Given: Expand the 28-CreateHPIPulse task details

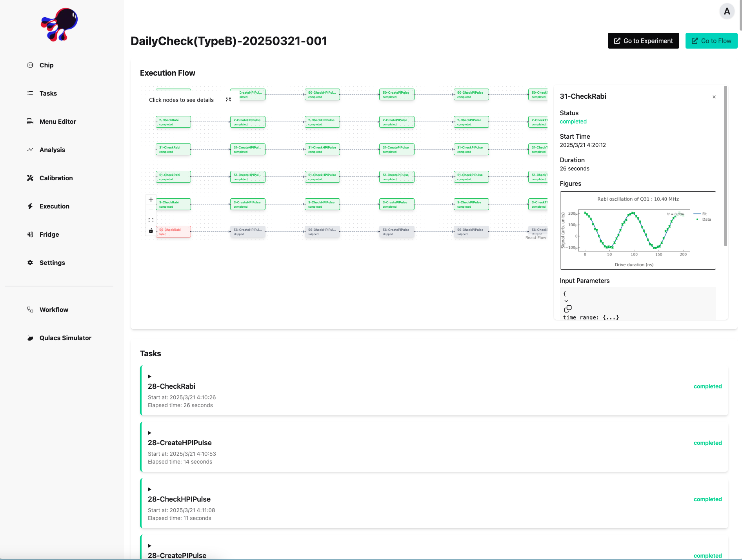Looking at the screenshot, I should (149, 433).
